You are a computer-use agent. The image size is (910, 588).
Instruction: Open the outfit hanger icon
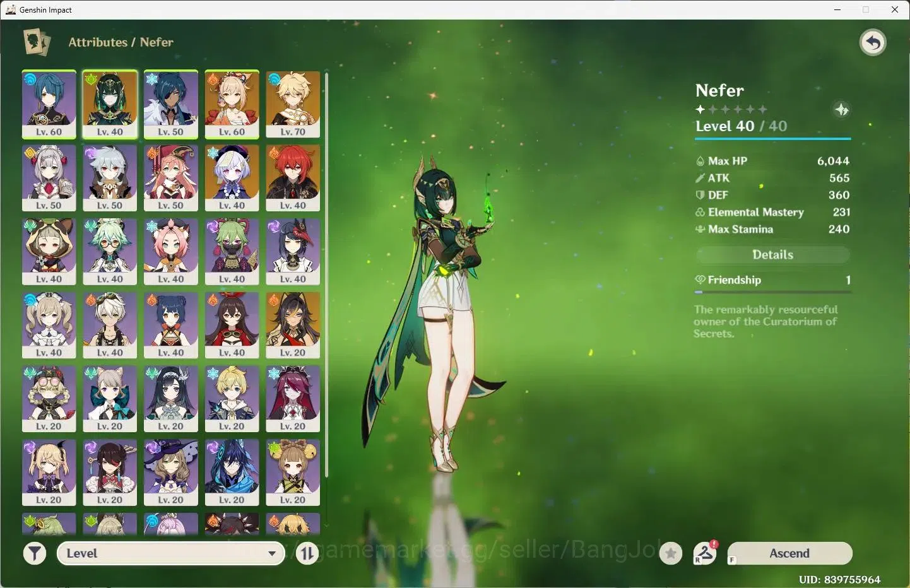pyautogui.click(x=705, y=554)
